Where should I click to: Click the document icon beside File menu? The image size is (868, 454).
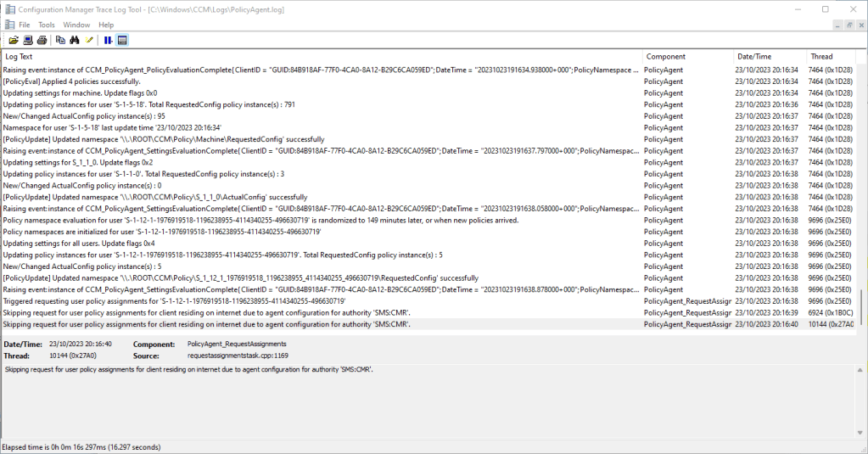tap(8, 25)
